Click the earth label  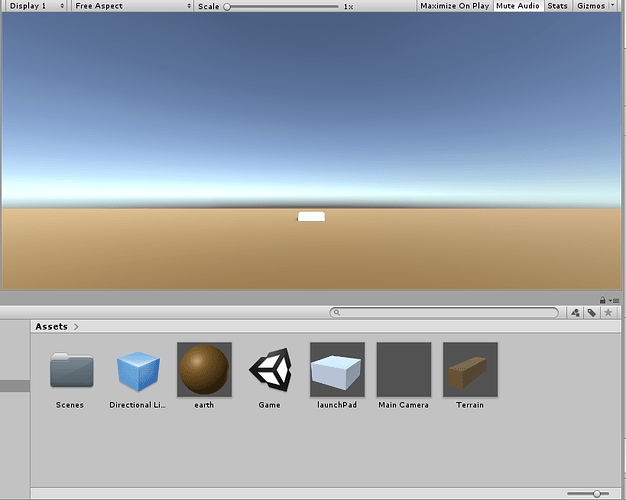(x=204, y=405)
